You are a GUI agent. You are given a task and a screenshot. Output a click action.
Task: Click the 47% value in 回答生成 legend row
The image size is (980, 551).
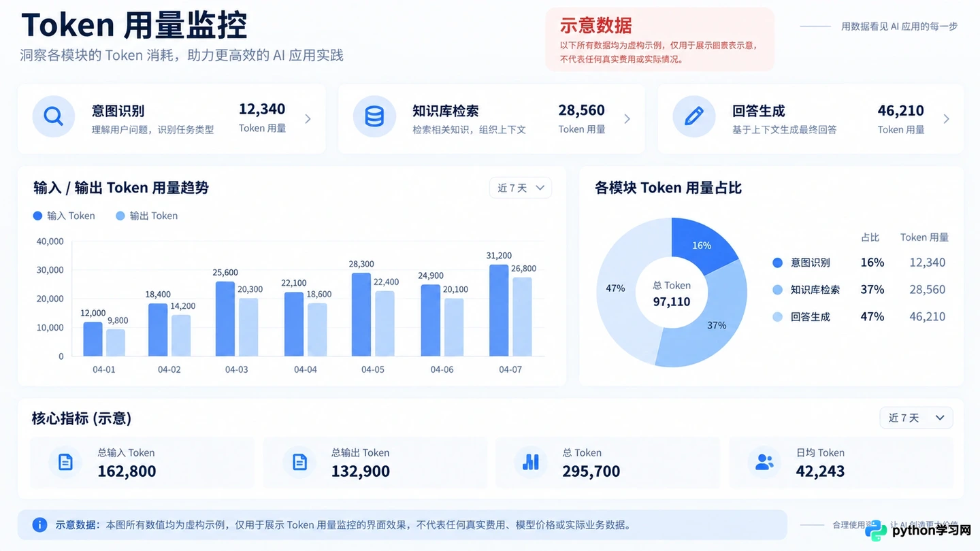pos(872,317)
